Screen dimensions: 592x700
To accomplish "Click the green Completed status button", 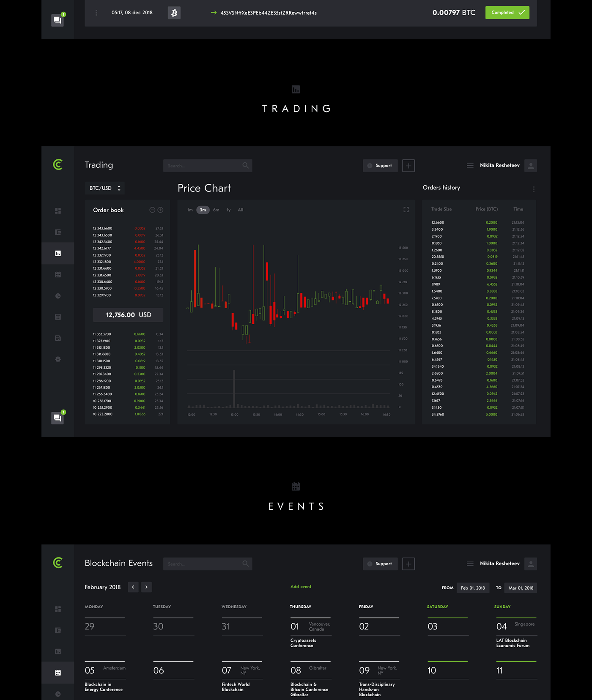I will pyautogui.click(x=507, y=12).
